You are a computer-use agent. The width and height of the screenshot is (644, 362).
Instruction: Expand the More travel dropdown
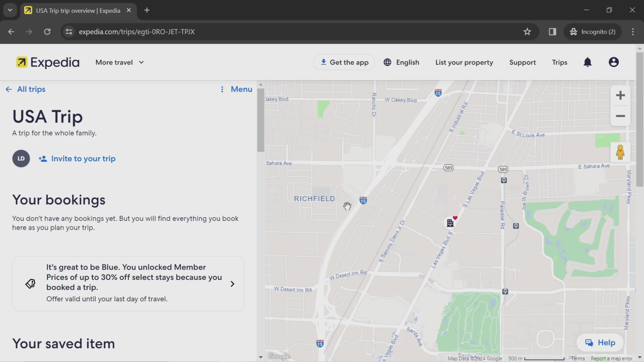pyautogui.click(x=120, y=62)
